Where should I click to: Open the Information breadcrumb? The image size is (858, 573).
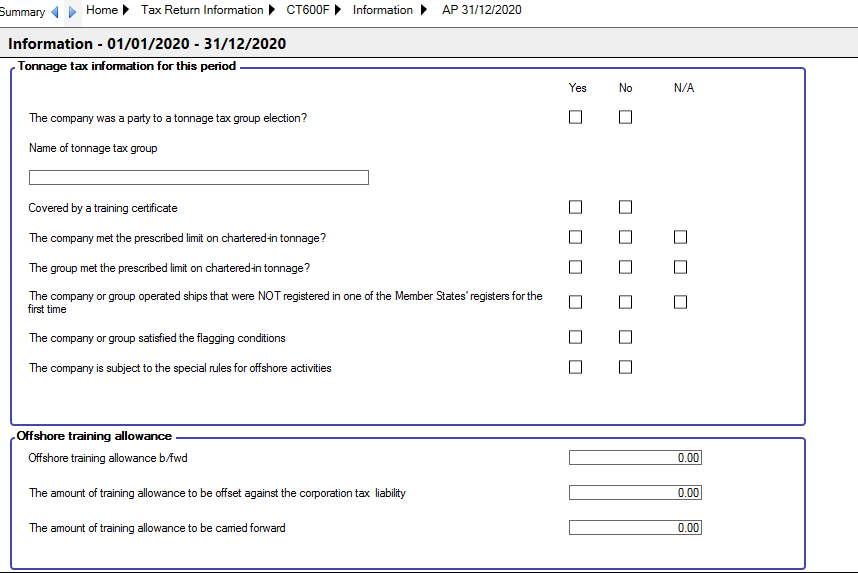(382, 10)
